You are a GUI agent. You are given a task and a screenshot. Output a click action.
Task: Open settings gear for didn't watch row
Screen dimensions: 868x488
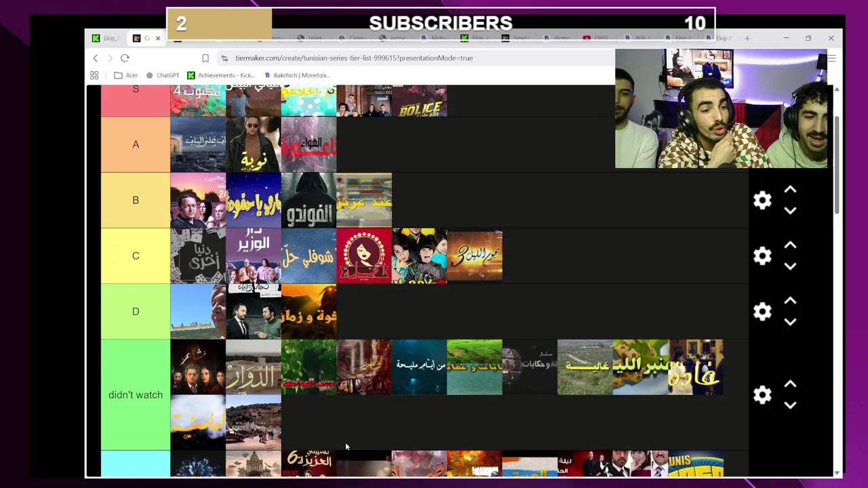click(762, 394)
